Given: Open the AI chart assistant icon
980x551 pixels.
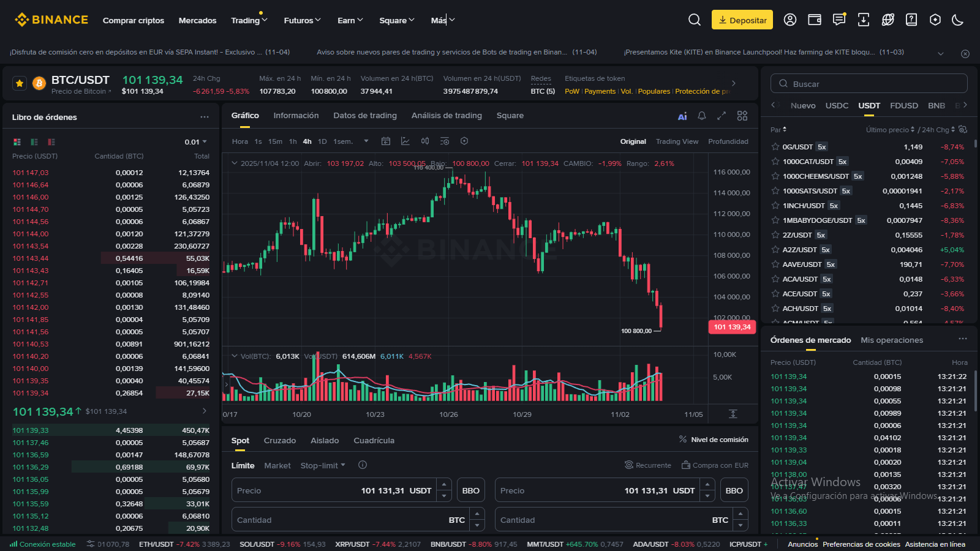Looking at the screenshot, I should [682, 116].
